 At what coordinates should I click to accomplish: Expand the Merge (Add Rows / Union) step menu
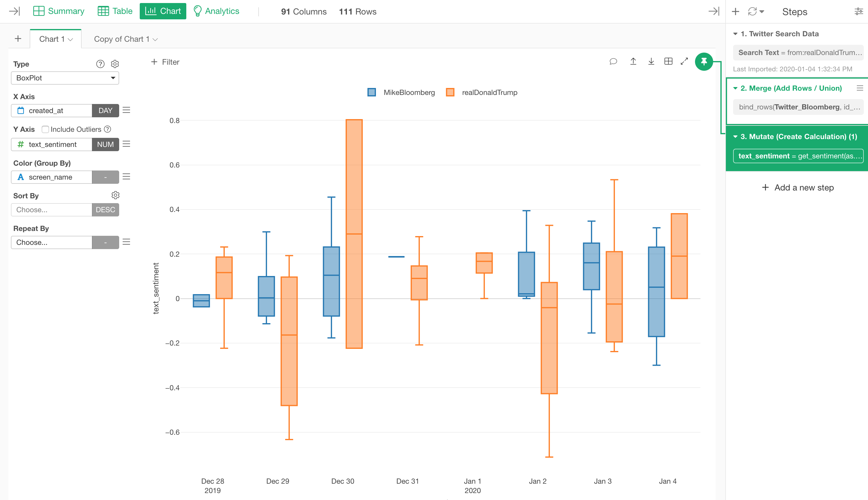[x=860, y=88]
